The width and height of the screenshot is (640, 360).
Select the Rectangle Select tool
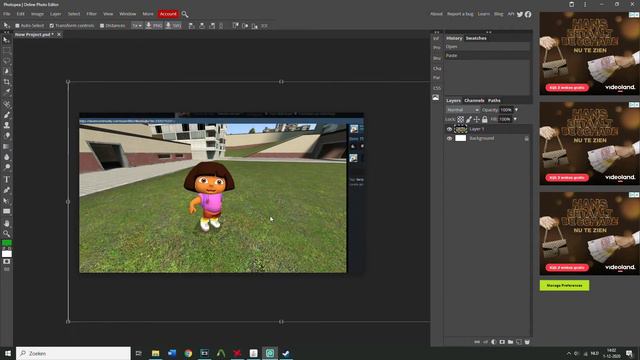pyautogui.click(x=7, y=51)
